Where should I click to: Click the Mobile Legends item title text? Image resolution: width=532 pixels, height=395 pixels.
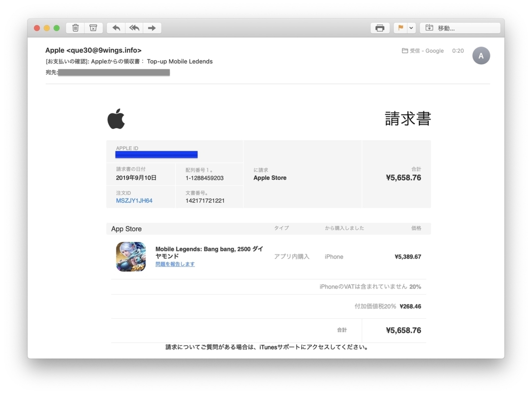click(x=209, y=252)
